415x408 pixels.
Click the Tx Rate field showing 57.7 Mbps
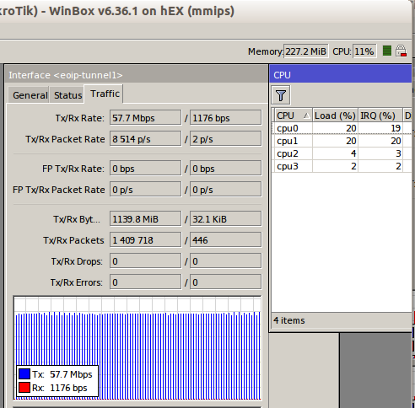tap(145, 118)
